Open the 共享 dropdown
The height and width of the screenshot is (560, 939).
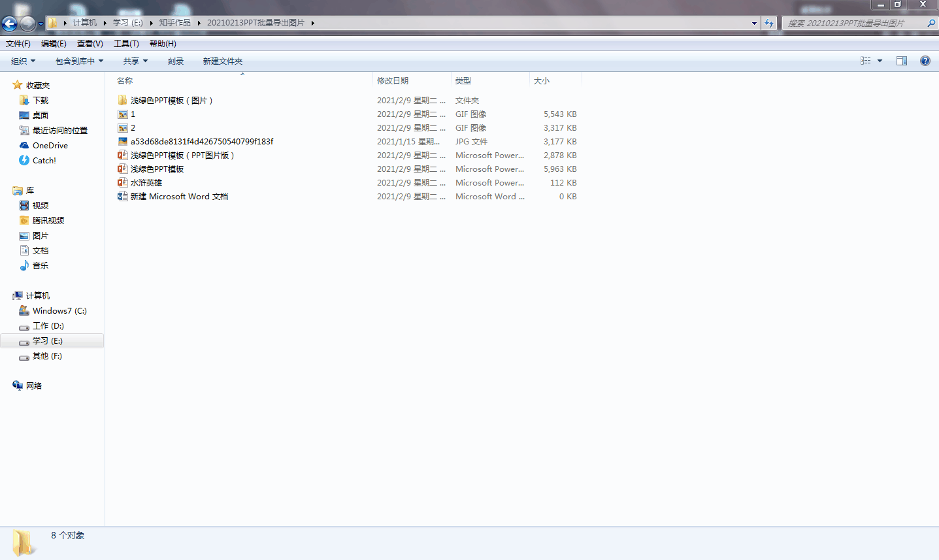135,61
